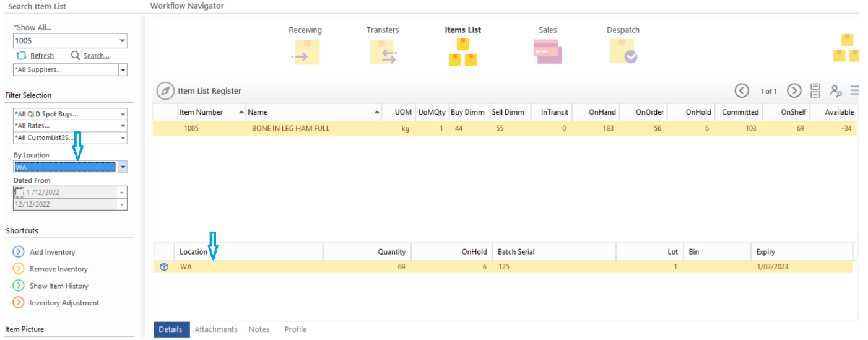Go to previous page arrow
This screenshot has width=868, height=340.
[x=742, y=90]
